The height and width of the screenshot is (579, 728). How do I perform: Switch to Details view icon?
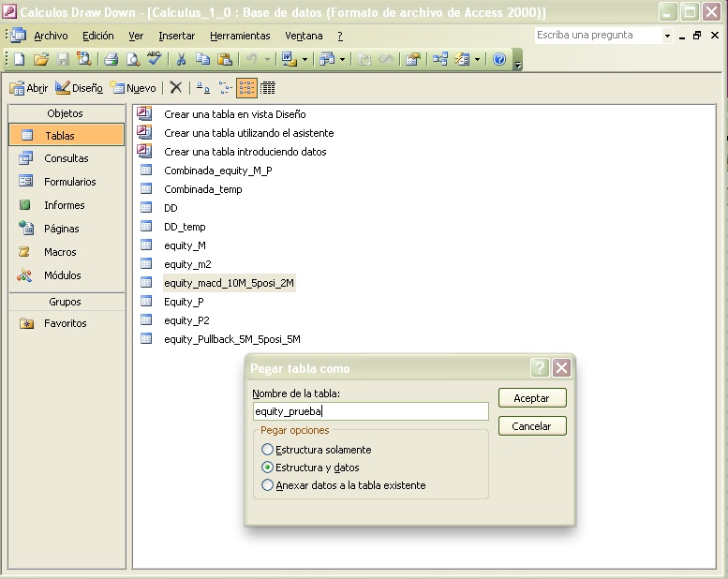[268, 88]
